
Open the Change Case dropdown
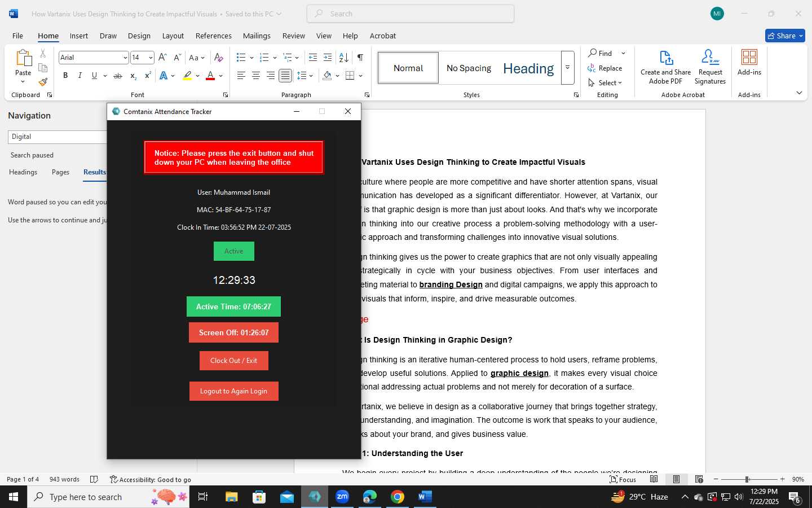[x=197, y=58]
